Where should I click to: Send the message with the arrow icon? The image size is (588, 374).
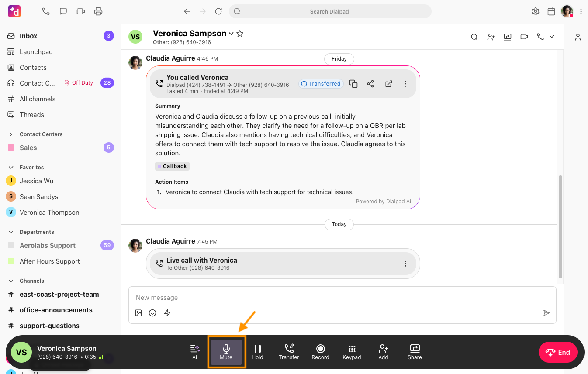coord(546,313)
